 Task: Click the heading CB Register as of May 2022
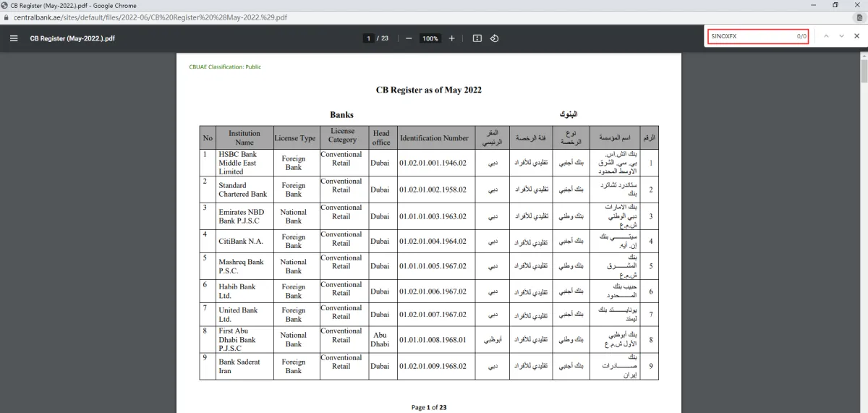(429, 90)
